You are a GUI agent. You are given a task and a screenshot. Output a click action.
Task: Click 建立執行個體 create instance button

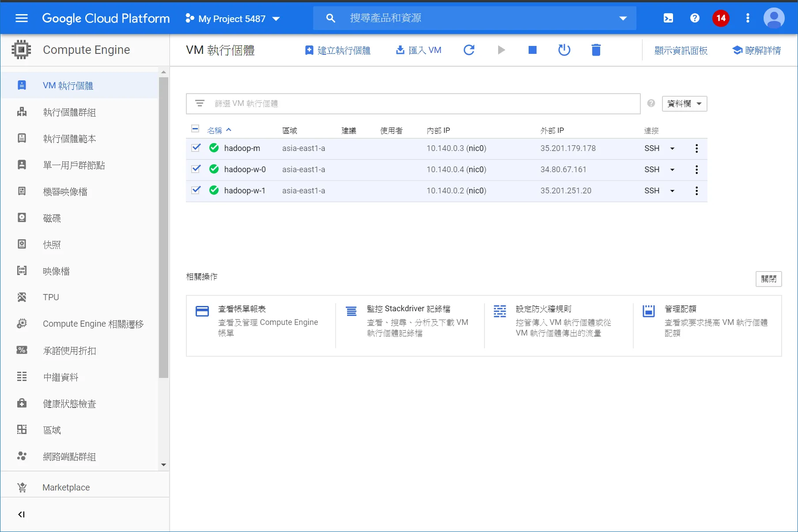338,50
